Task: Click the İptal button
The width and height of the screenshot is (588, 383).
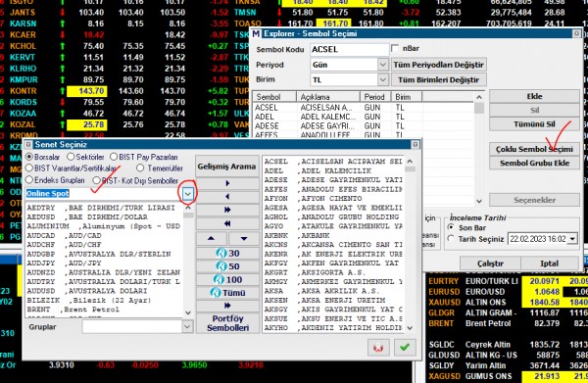Action: [550, 263]
